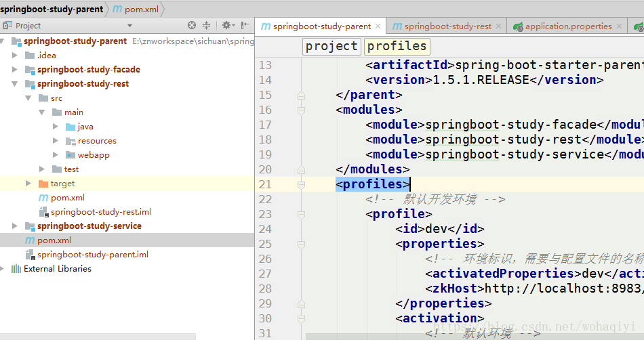Image resolution: width=644 pixels, height=340 pixels.
Task: Open Project panel settings gear
Action: coord(228,26)
